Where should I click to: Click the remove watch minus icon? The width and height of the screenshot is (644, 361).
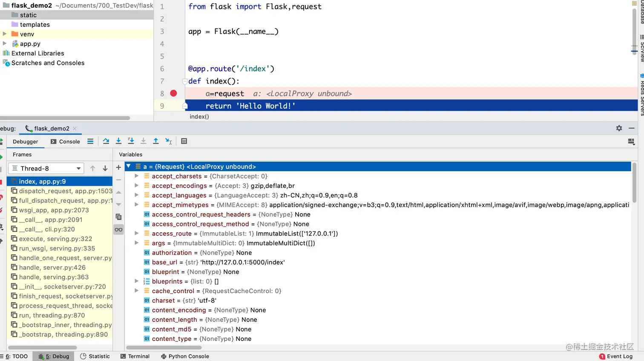click(x=118, y=180)
